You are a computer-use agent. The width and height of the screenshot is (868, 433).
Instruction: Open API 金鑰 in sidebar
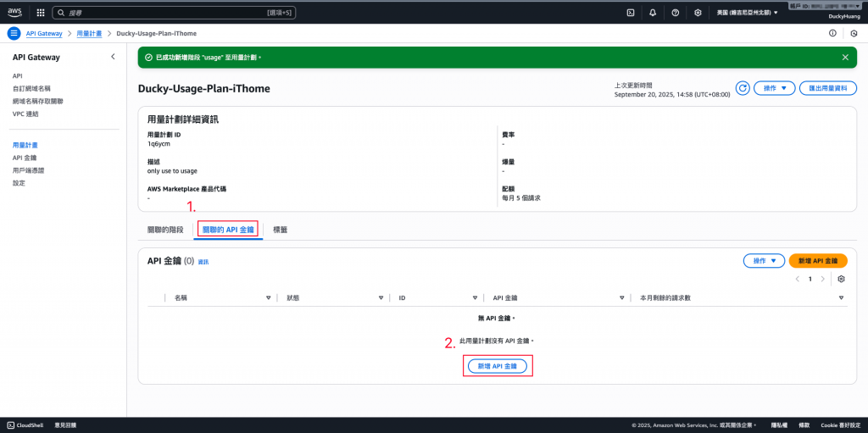25,158
